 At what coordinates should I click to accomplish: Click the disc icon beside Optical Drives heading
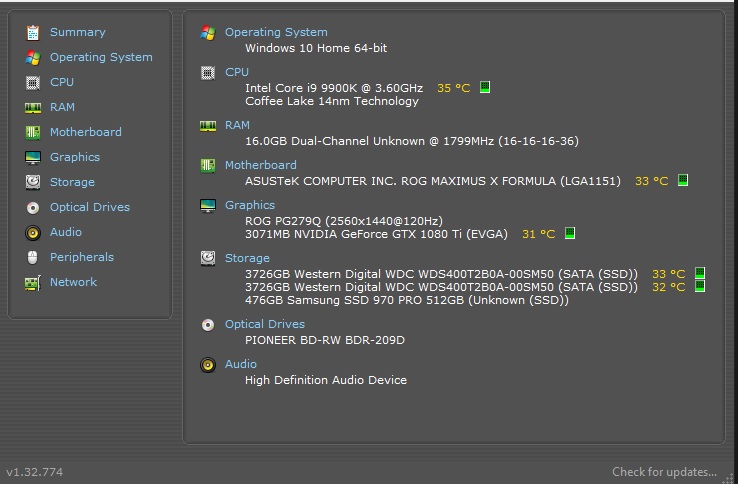point(208,325)
